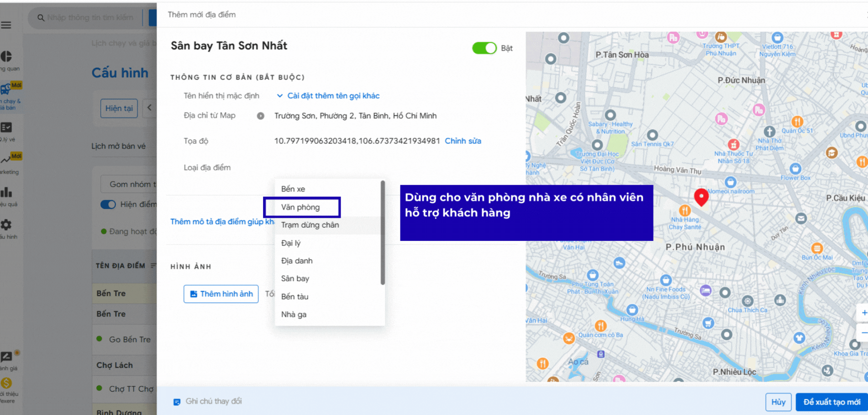
Task: Click the pie chart Tổng quan icon
Action: [6, 57]
